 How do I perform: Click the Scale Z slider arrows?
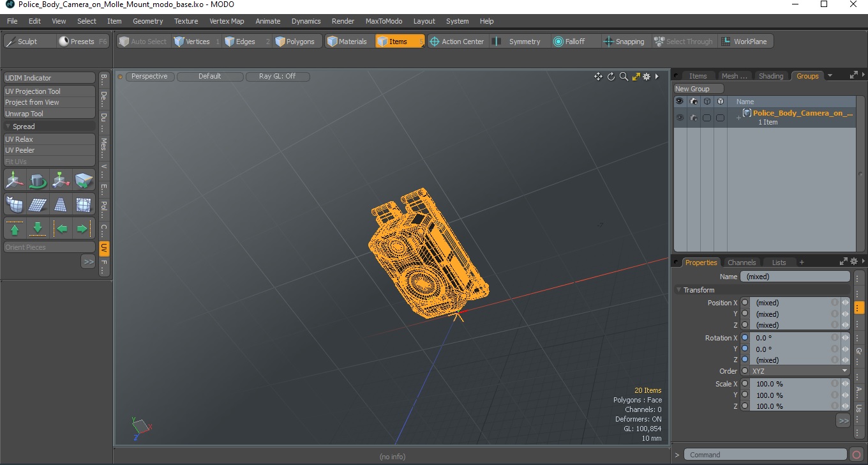click(x=846, y=406)
